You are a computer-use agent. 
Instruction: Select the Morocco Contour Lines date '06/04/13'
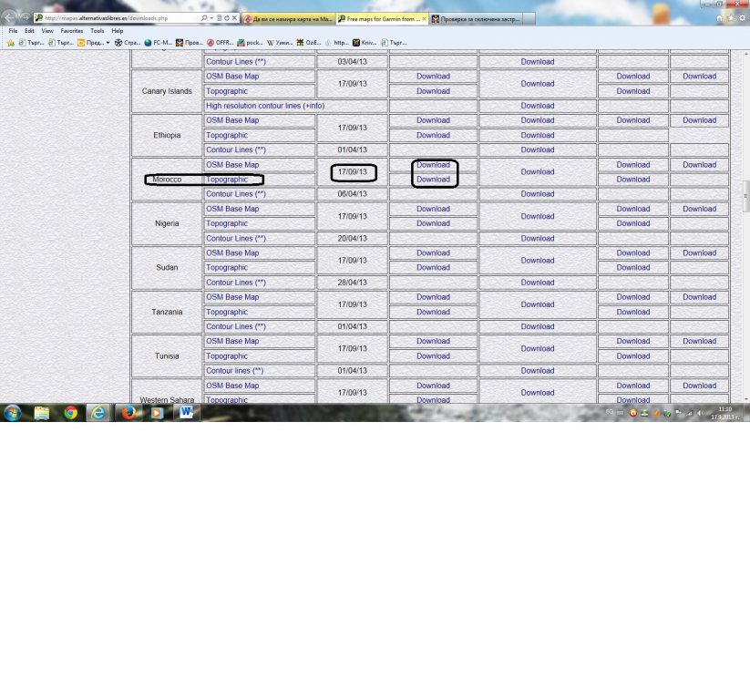point(352,194)
